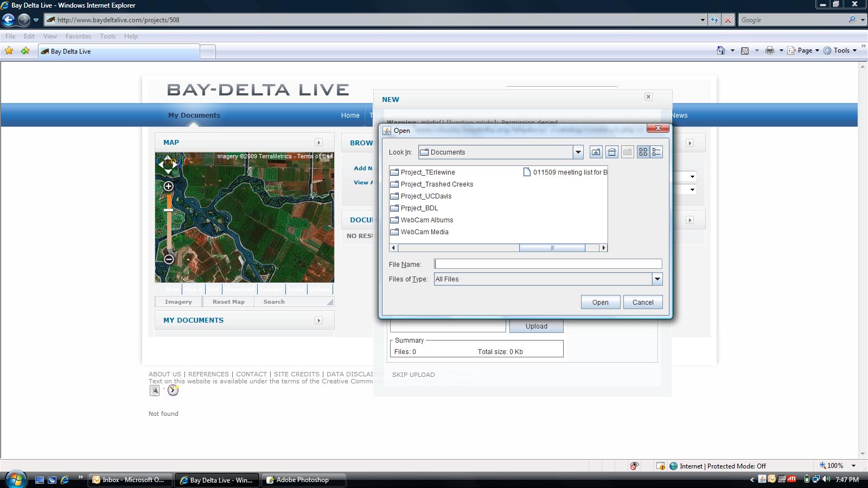Viewport: 868px width, 488px height.
Task: Open the Edit menu
Action: [x=29, y=36]
